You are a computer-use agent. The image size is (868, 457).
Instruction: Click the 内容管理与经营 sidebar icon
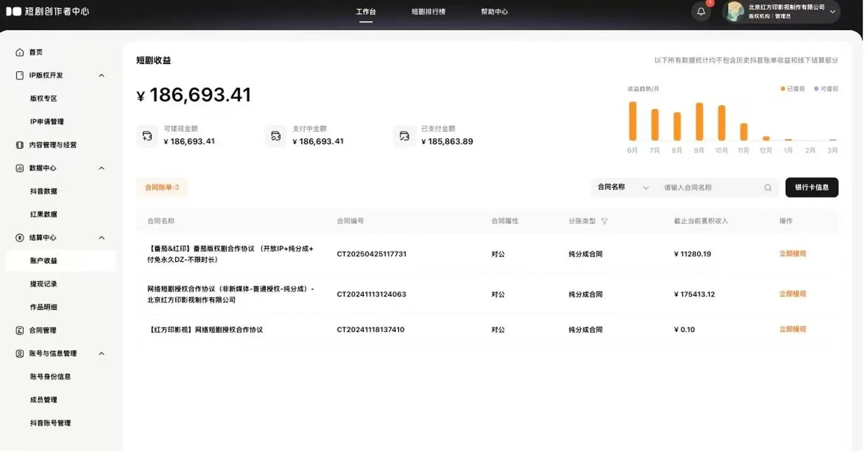tap(19, 145)
